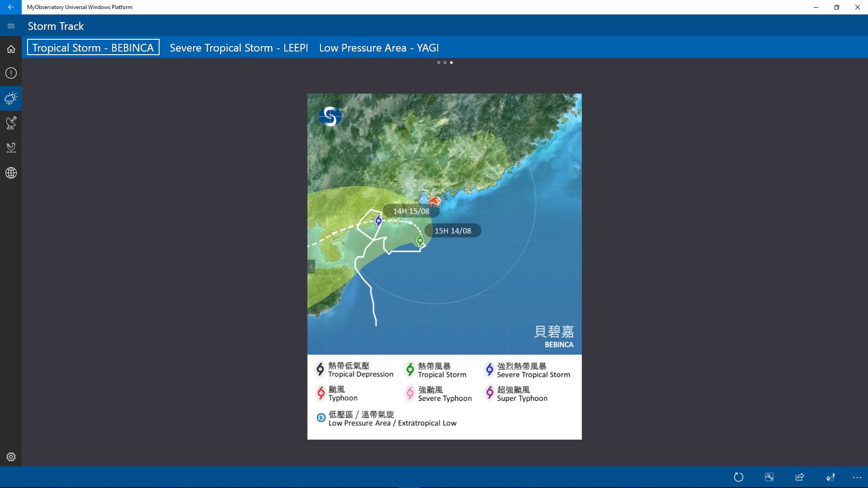Refresh the storm track data
This screenshot has height=488, width=868.
click(739, 477)
